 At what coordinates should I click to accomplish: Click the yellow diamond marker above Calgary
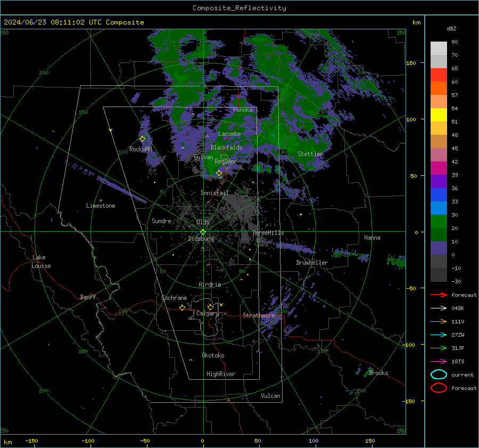210,307
